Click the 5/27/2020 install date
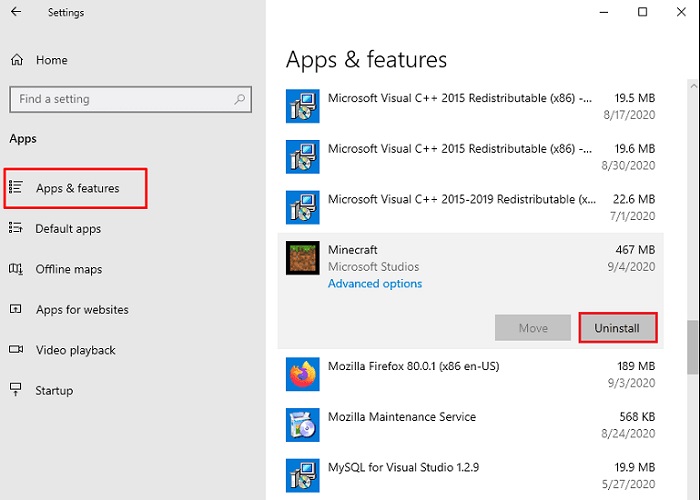700x500 pixels. 629,484
